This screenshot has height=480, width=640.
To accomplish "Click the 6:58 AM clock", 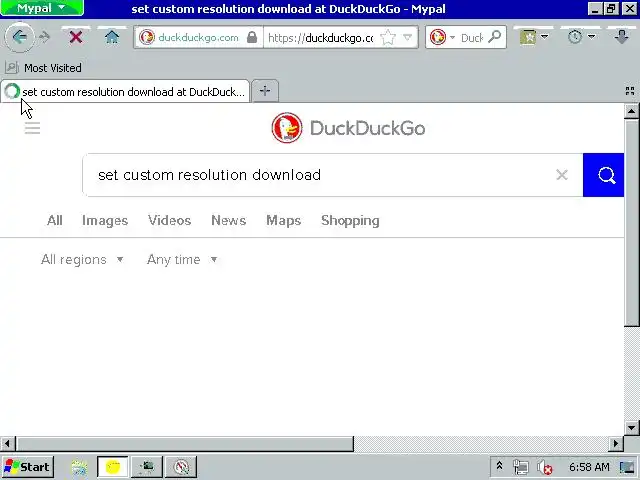I will click(589, 467).
